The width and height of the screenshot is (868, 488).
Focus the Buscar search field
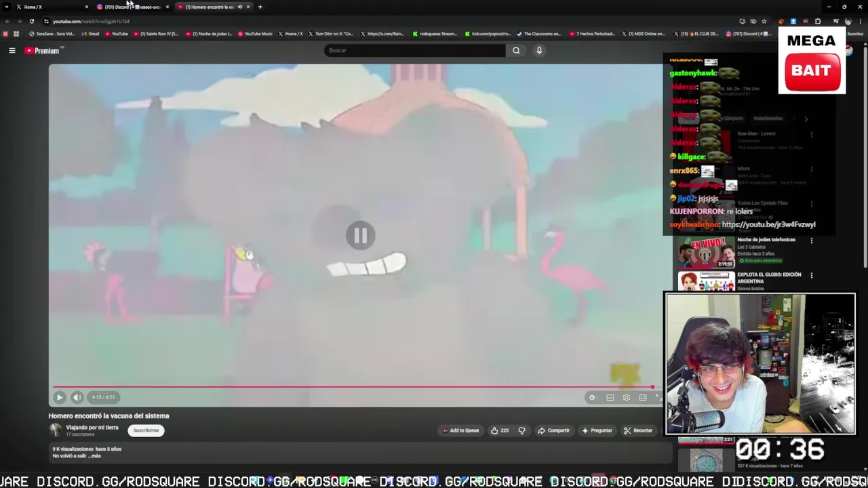tap(415, 50)
